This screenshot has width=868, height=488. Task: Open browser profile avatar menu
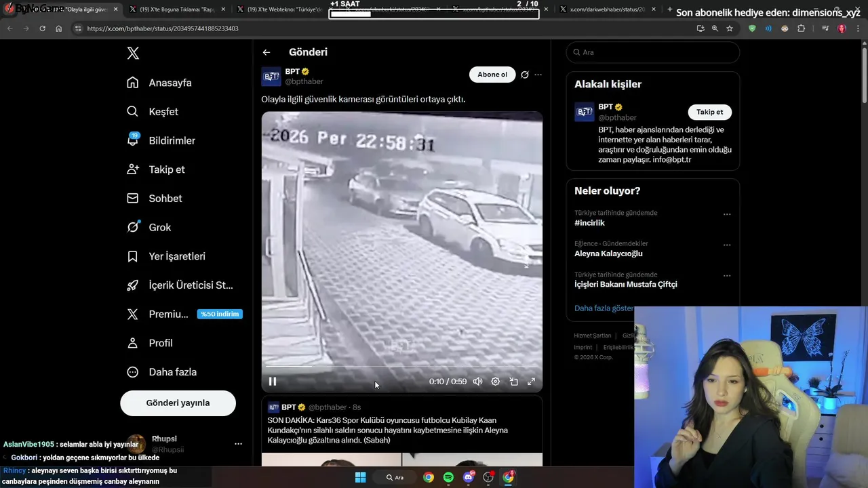click(x=842, y=28)
